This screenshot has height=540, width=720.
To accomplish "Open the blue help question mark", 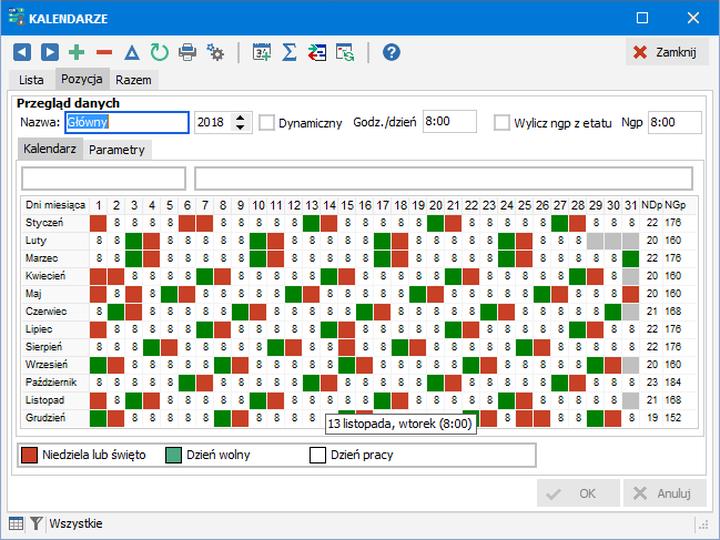I will click(x=391, y=53).
